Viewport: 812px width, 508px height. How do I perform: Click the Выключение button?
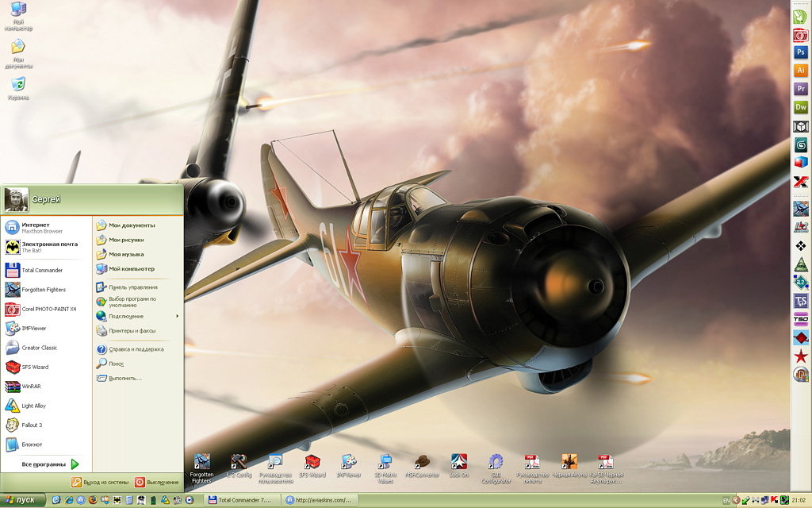pyautogui.click(x=156, y=482)
